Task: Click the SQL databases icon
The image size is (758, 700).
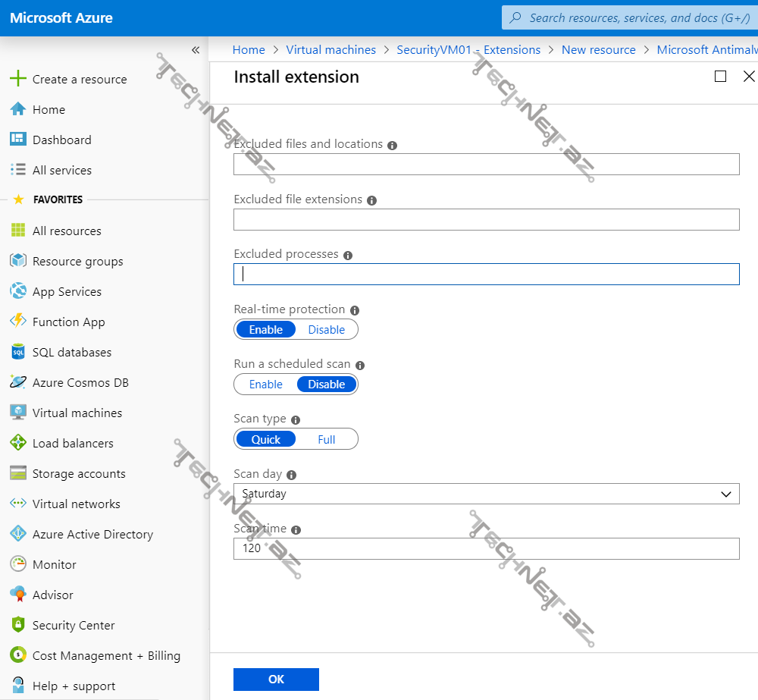Action: pyautogui.click(x=18, y=352)
